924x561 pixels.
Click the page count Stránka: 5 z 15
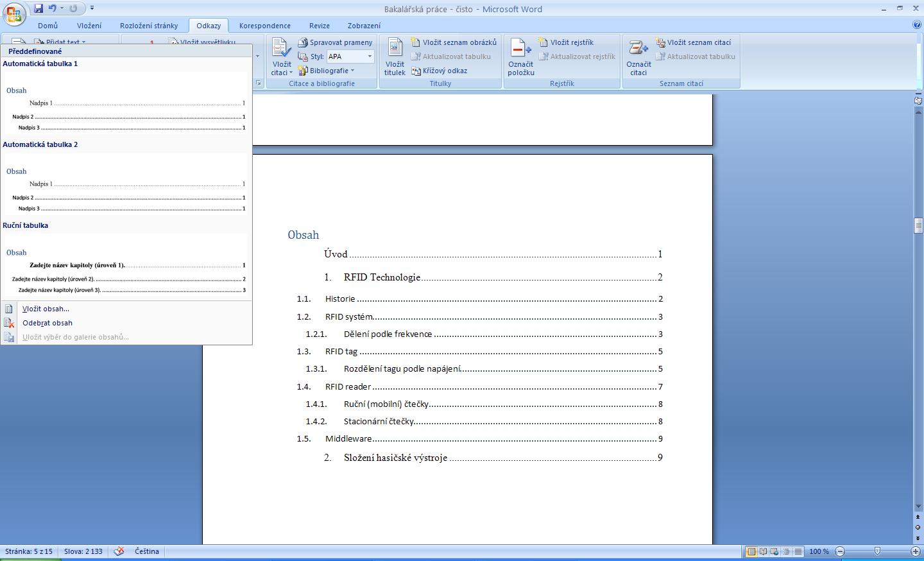coord(29,551)
